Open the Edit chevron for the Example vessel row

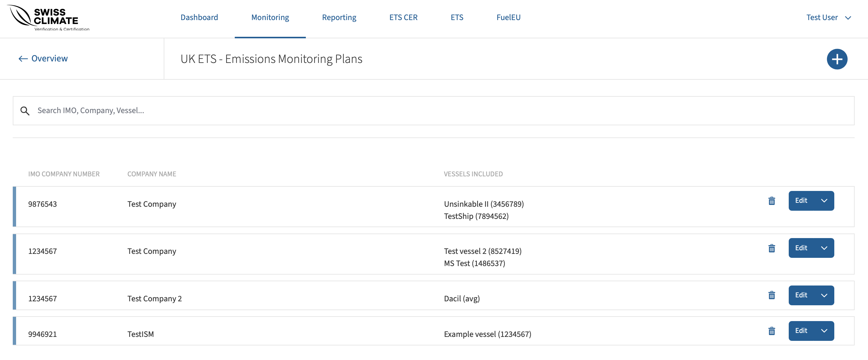tap(824, 331)
